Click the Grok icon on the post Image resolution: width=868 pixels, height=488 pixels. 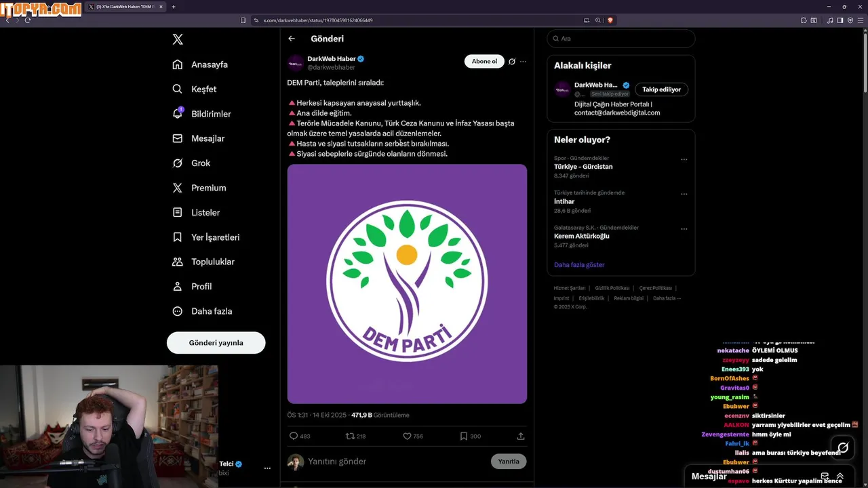tap(512, 62)
